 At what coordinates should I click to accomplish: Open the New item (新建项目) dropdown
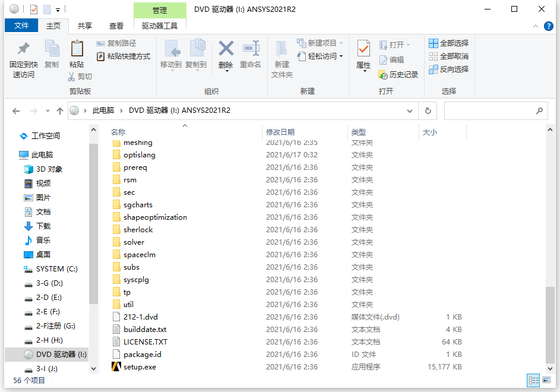320,43
